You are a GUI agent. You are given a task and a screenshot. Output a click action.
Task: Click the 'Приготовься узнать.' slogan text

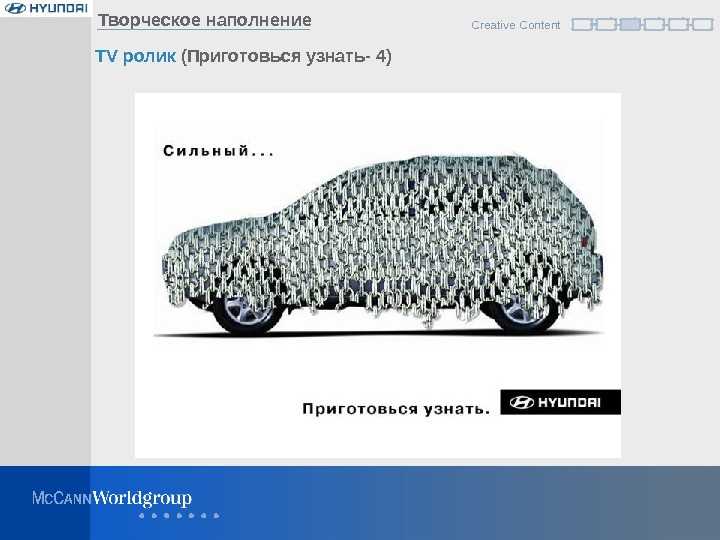(x=396, y=408)
